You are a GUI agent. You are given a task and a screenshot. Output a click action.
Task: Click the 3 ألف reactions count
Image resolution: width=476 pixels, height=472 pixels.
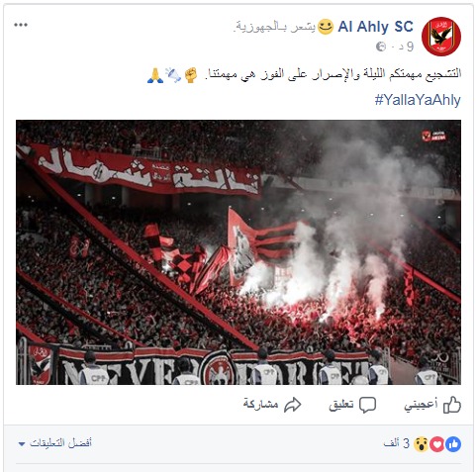pos(397,443)
